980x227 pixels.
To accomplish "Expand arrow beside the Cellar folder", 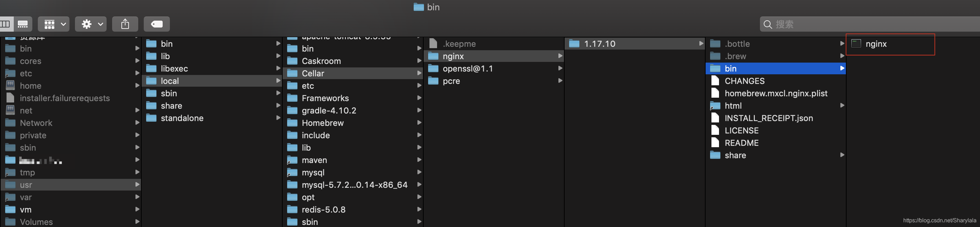I will pos(419,73).
